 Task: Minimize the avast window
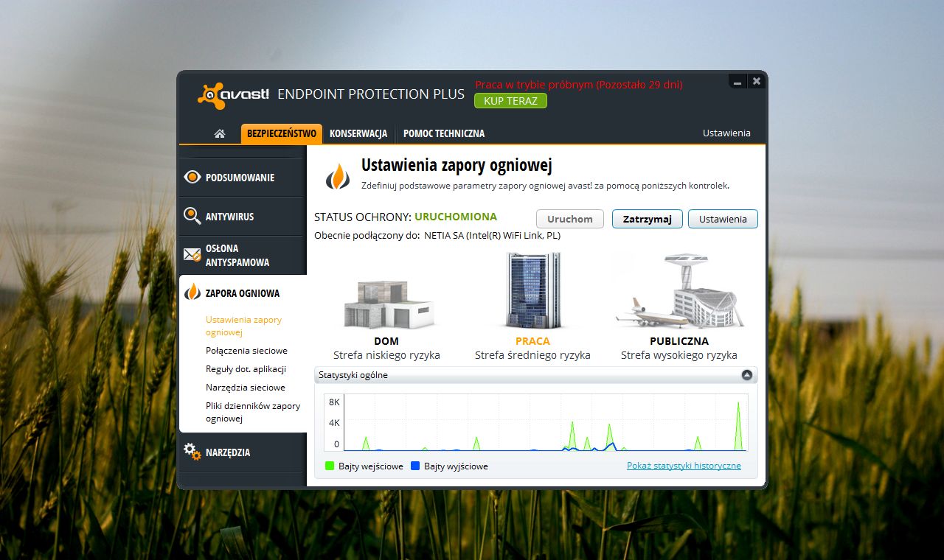737,82
